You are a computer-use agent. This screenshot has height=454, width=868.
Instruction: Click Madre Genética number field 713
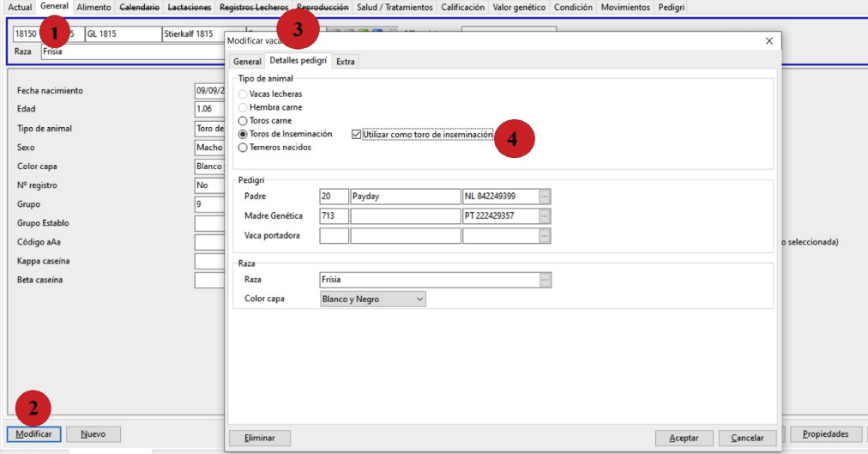click(x=334, y=216)
